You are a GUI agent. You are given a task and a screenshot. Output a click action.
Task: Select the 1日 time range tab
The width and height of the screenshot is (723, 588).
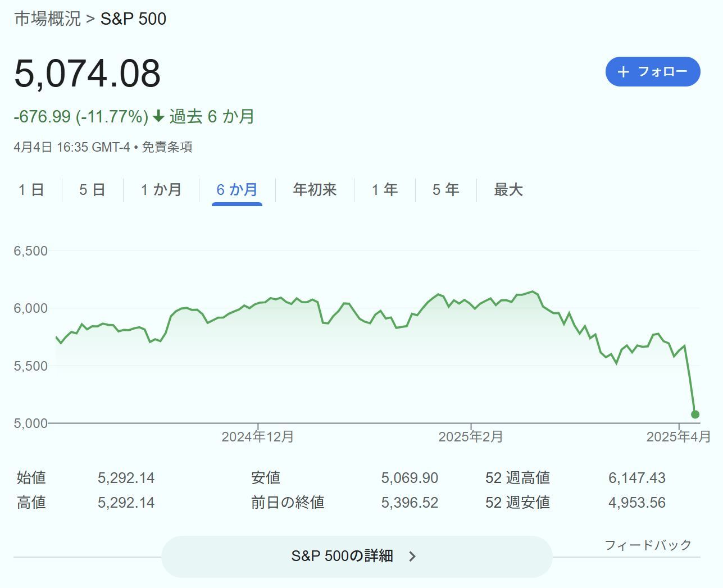coord(31,190)
